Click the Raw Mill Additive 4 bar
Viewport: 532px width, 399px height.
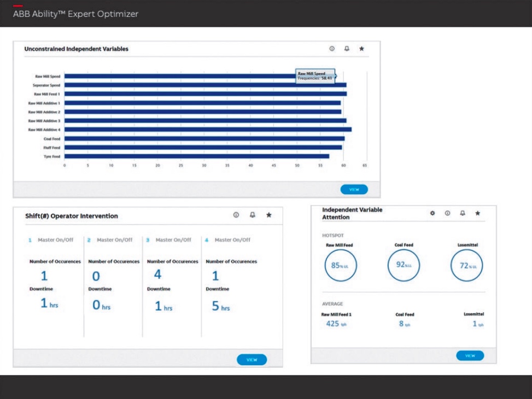(208, 130)
